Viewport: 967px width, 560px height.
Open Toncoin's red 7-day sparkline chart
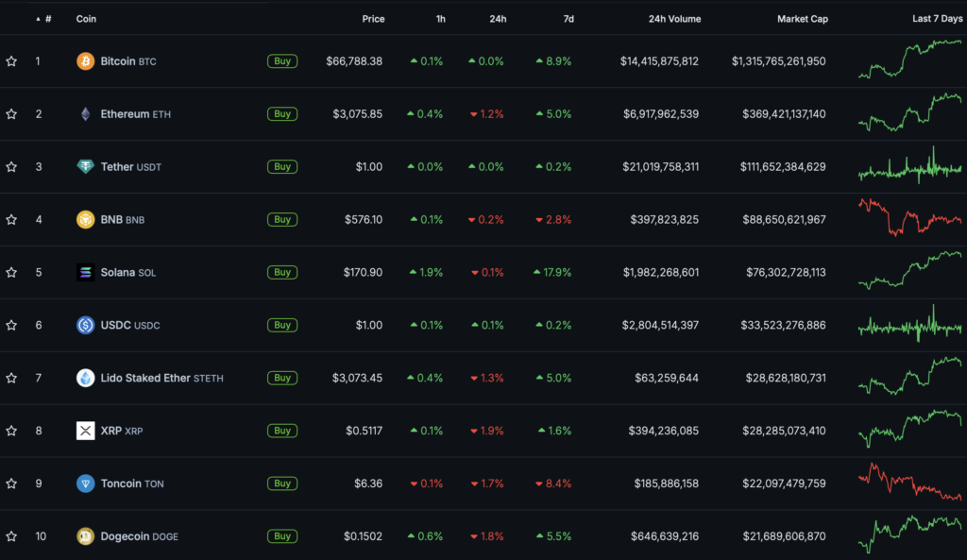[x=909, y=483]
